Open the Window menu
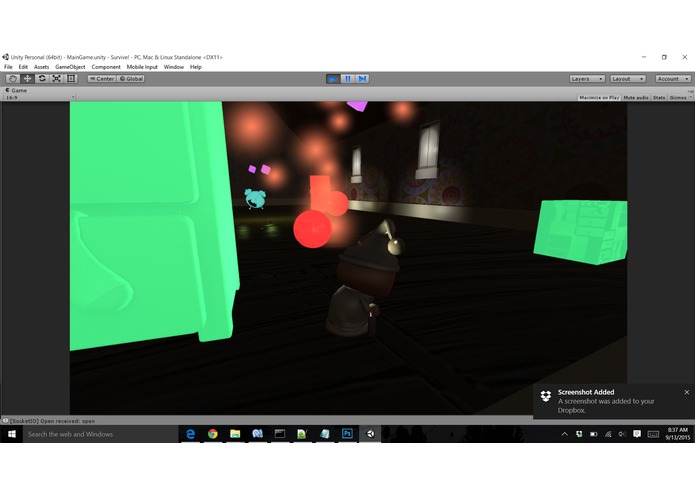This screenshot has width=695, height=494. coord(173,67)
